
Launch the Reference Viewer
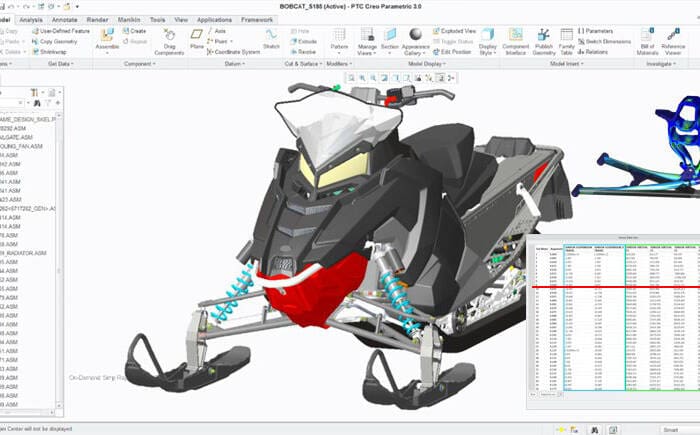tap(673, 42)
